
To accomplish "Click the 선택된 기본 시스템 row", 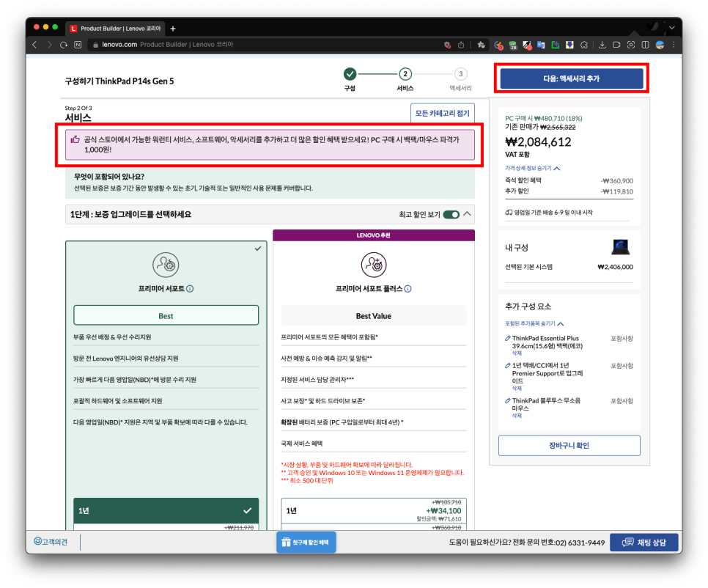I will point(569,267).
